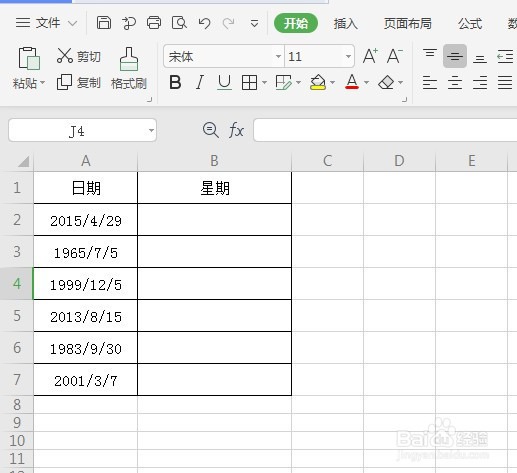
Task: Toggle Italic formatting
Action: (200, 82)
